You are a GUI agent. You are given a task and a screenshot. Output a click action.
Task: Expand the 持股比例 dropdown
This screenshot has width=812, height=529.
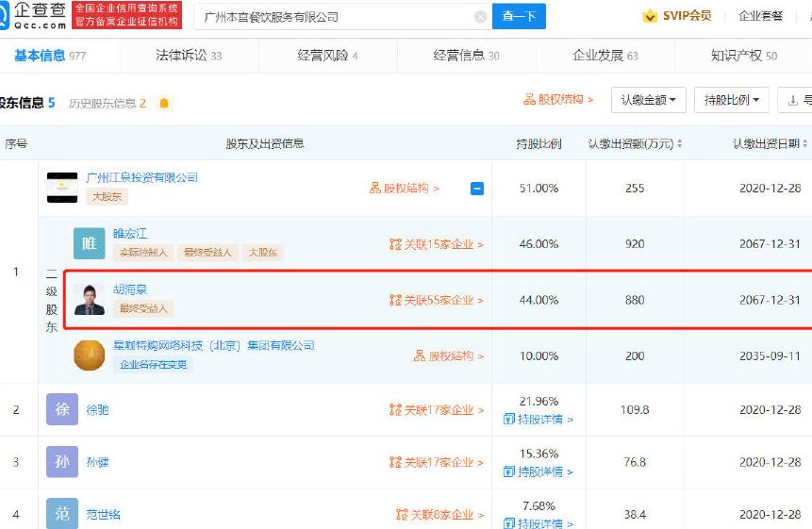pos(731,100)
